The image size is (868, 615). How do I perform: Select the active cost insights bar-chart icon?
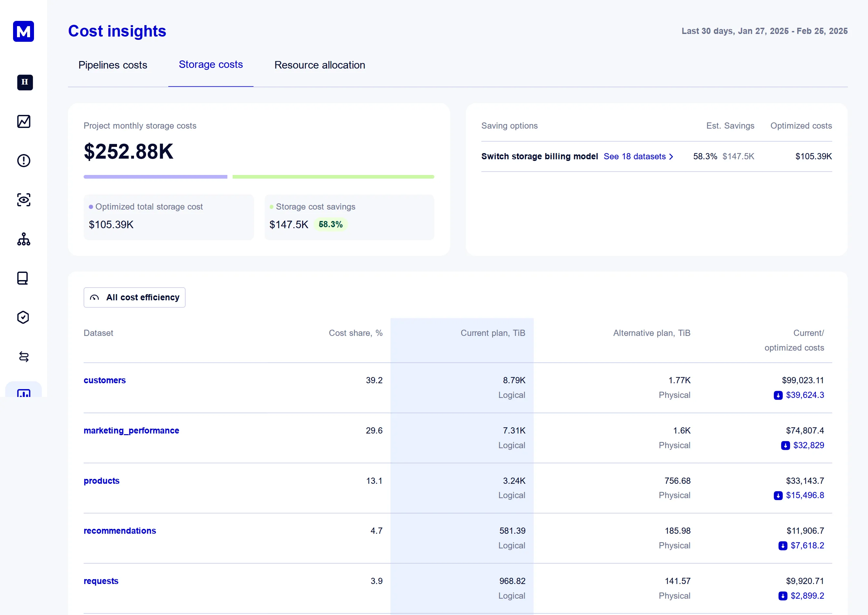[x=24, y=395]
